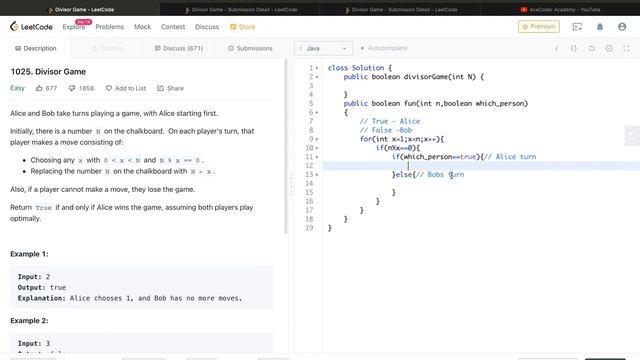Image resolution: width=640 pixels, height=360 pixels.
Task: Click the Easy difficulty label
Action: pos(18,88)
